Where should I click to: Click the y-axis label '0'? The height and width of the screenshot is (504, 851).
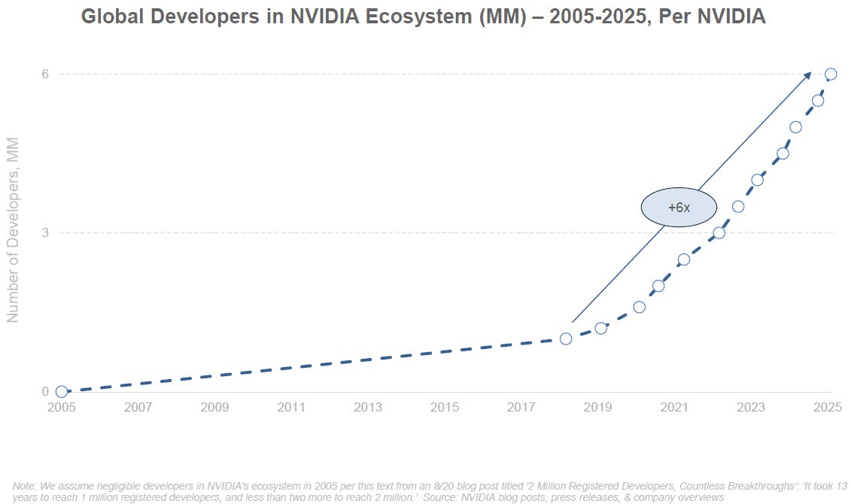[45, 392]
